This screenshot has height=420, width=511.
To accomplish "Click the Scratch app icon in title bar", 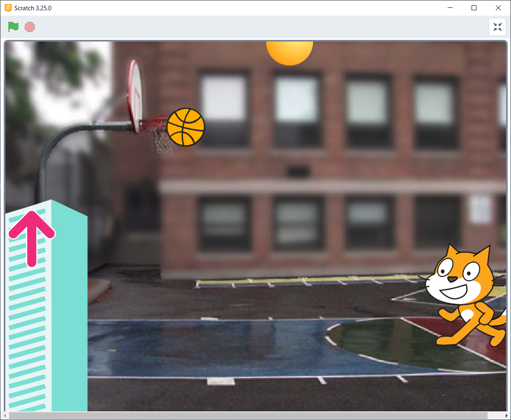I will click(8, 8).
